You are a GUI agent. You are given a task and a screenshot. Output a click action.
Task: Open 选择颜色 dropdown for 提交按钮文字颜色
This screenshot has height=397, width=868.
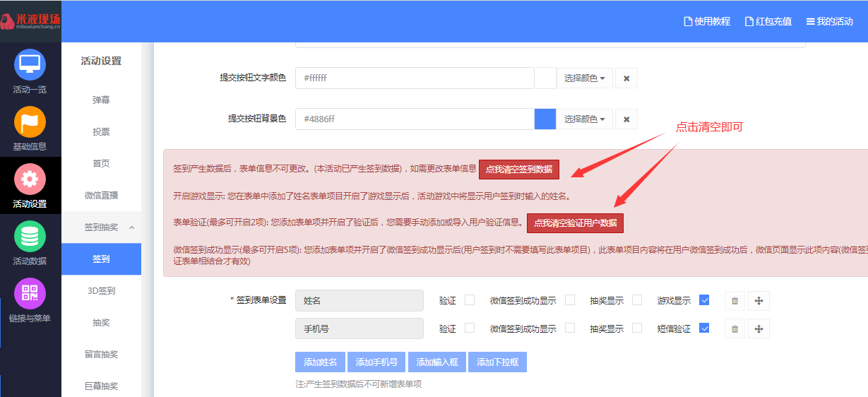(x=584, y=78)
